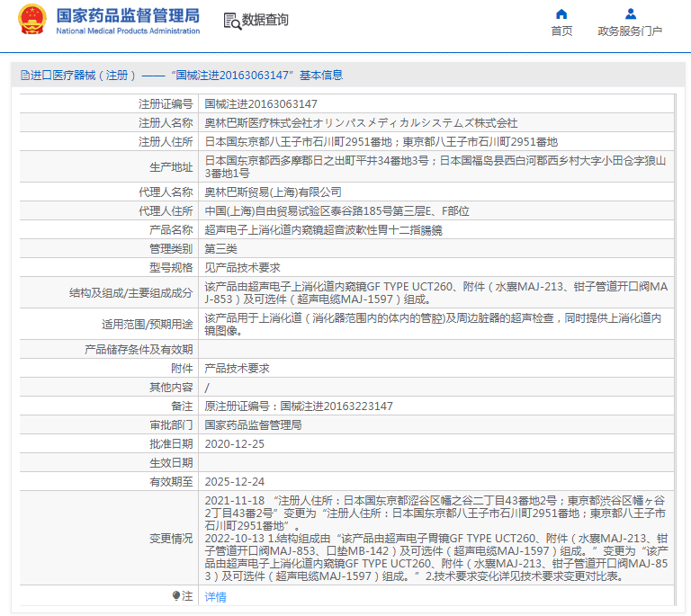Click the 变更情况 label
Viewport: 691px width, 616px height.
pyautogui.click(x=171, y=538)
